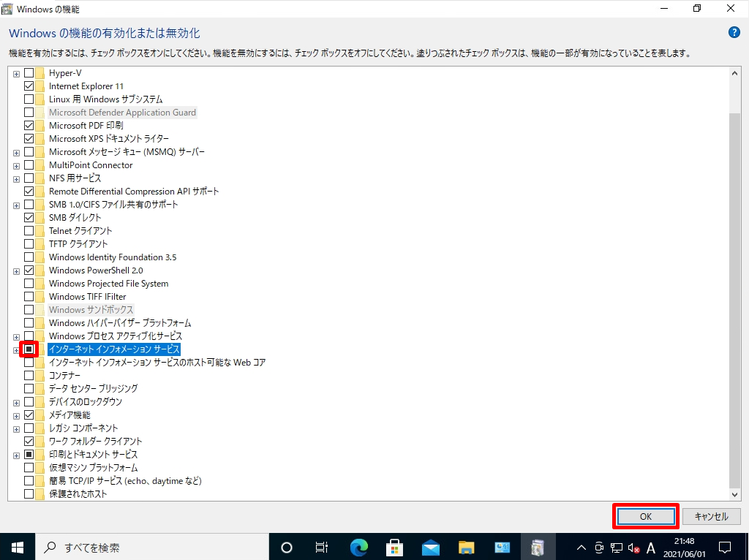749x560 pixels.
Task: Select Remote Differential Compression API サポート row
Action: (x=134, y=191)
